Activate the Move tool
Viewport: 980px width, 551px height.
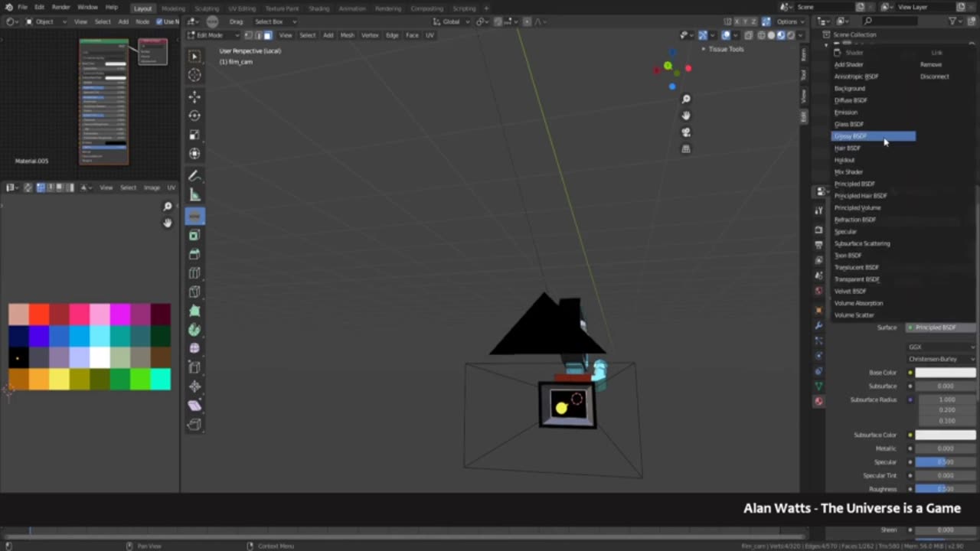(194, 96)
